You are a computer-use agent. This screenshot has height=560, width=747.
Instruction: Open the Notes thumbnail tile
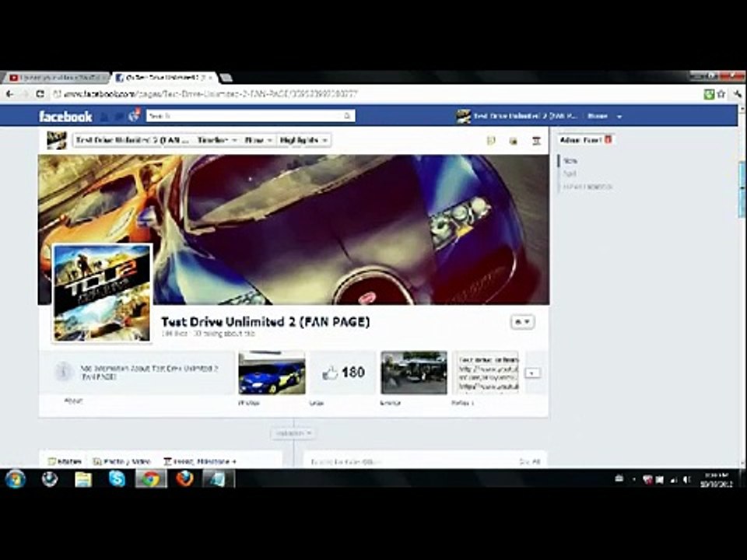tap(485, 373)
